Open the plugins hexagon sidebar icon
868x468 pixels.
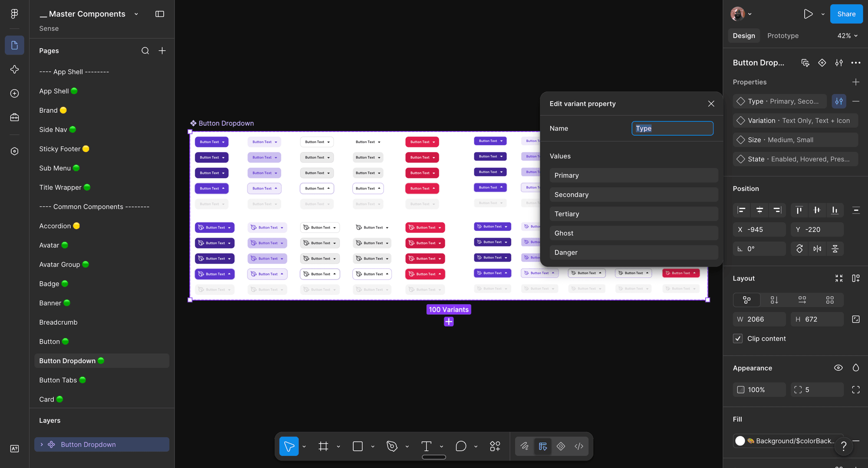14,151
